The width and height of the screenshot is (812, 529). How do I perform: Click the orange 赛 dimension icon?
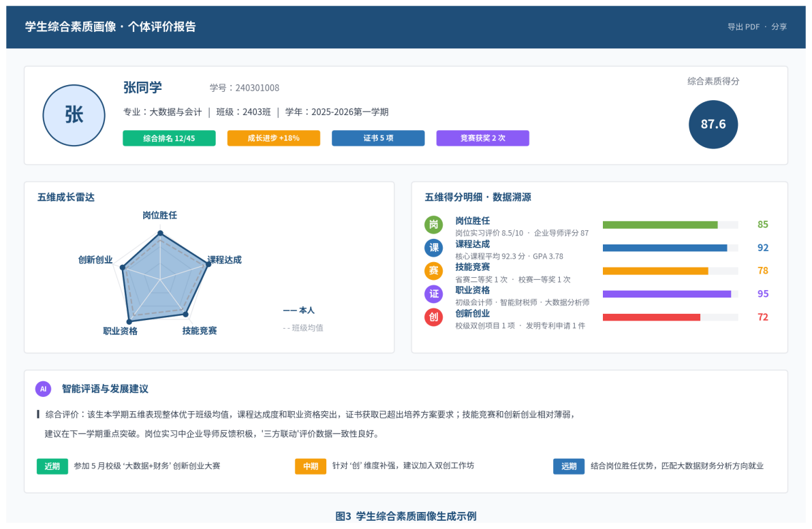[433, 271]
